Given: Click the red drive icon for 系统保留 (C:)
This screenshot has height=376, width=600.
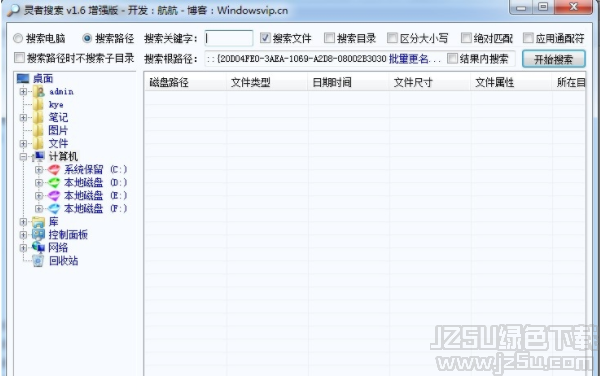Looking at the screenshot, I should pyautogui.click(x=54, y=169).
